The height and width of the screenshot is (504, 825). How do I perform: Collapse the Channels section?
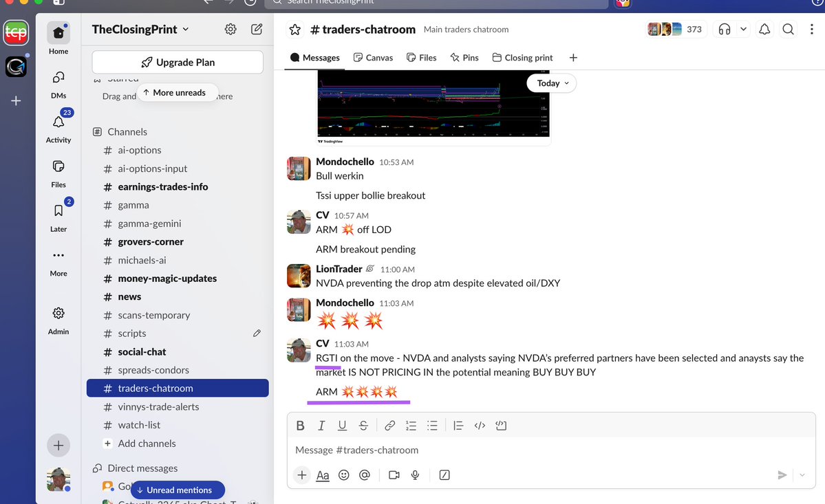120,132
